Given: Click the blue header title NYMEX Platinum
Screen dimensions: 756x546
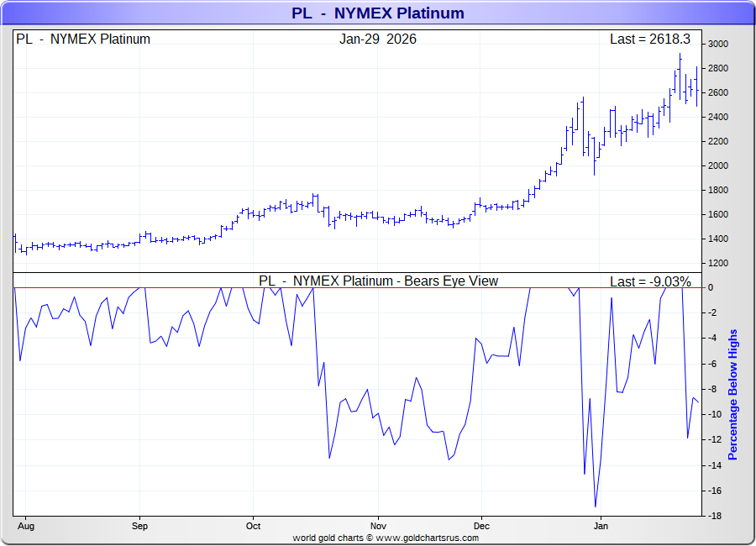Looking at the screenshot, I should [377, 13].
